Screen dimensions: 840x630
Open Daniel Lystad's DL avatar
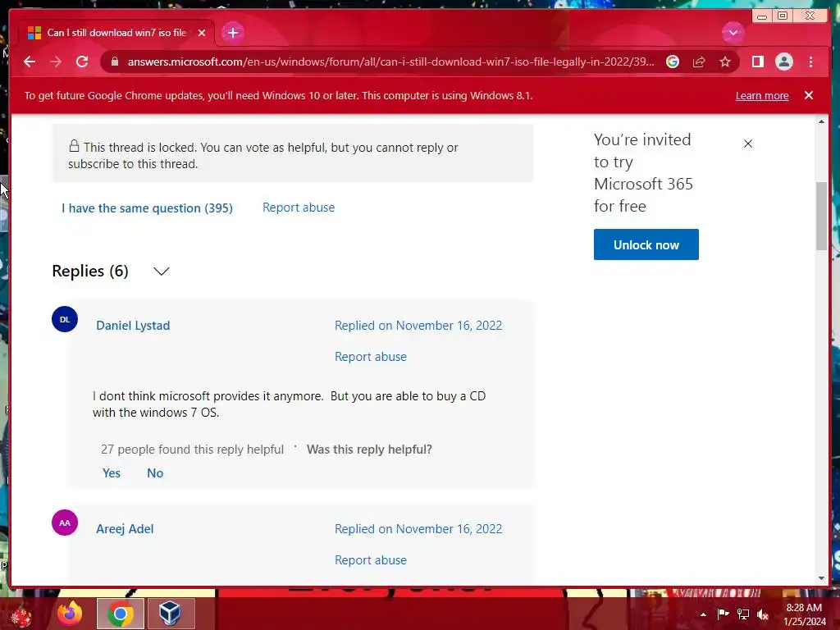pos(65,319)
